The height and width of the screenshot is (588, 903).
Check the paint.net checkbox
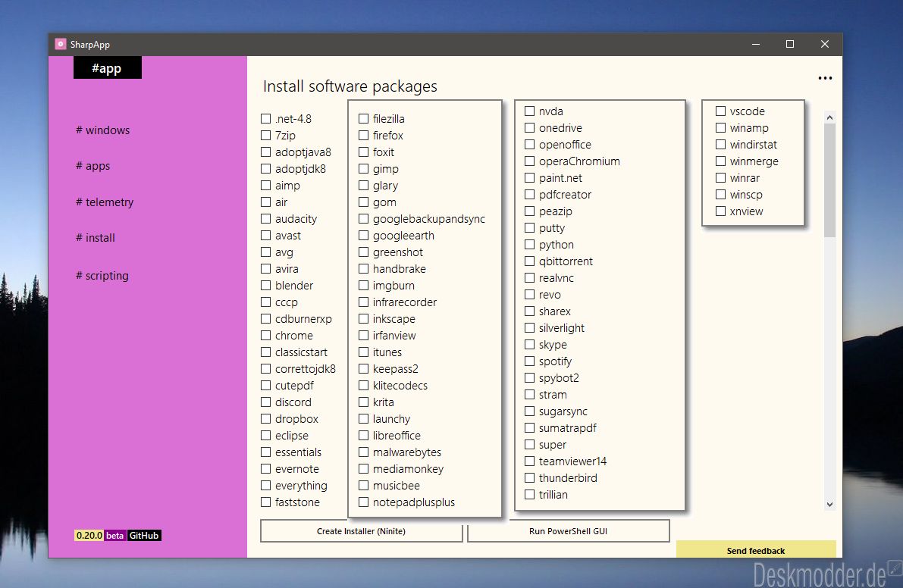tap(530, 178)
